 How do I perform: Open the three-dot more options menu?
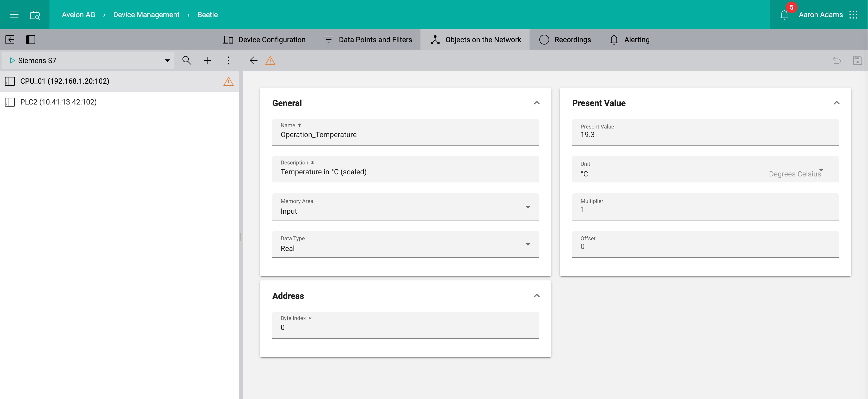229,60
